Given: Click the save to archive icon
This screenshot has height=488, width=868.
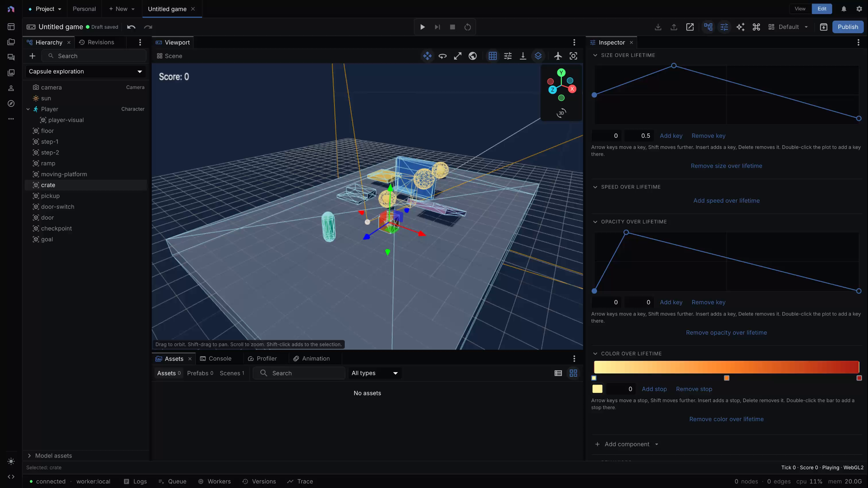Looking at the screenshot, I should (824, 27).
